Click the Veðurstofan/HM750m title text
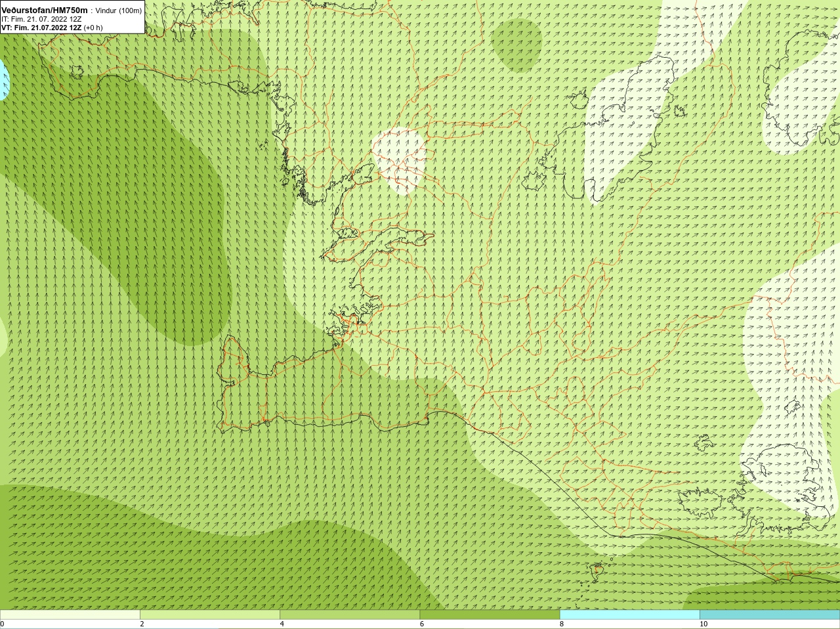This screenshot has width=840, height=629. pos(45,11)
